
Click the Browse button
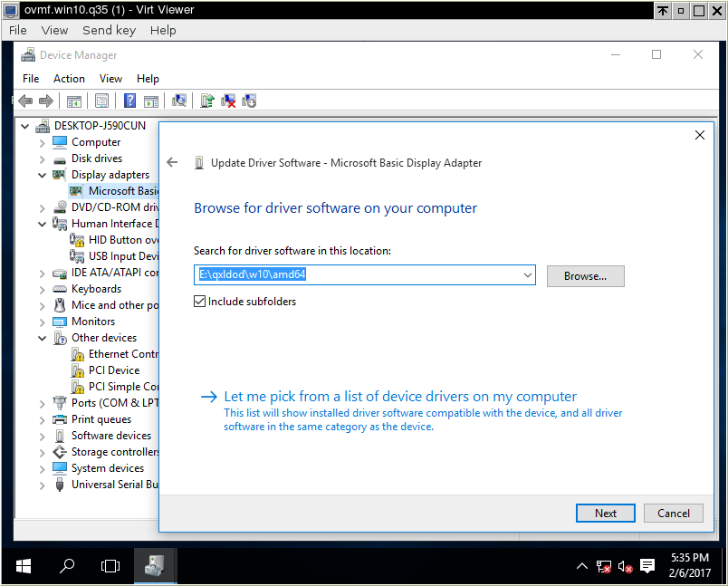coord(585,276)
